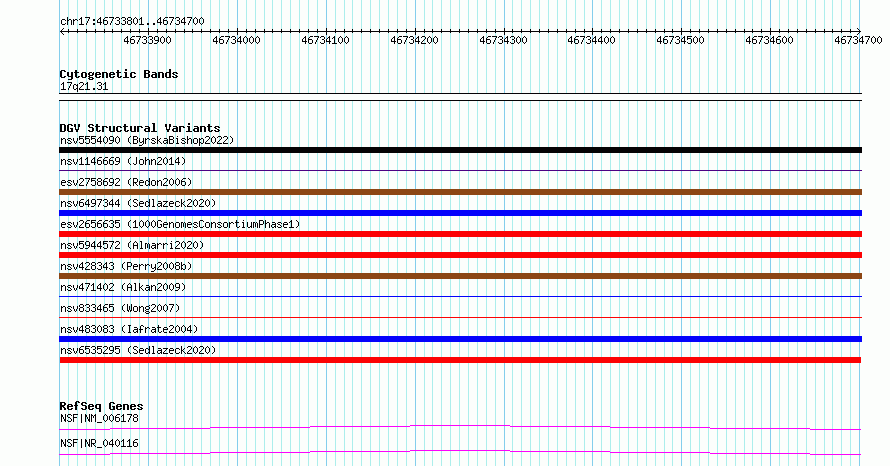
Task: Select the blue nsv6497344 variant bar
Action: coord(460,213)
